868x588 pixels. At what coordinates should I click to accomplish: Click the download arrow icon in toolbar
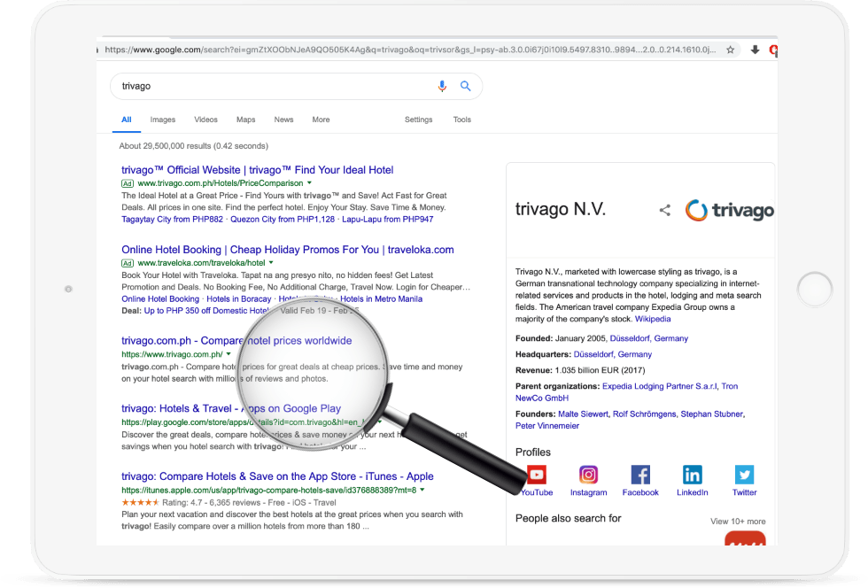pyautogui.click(x=755, y=50)
